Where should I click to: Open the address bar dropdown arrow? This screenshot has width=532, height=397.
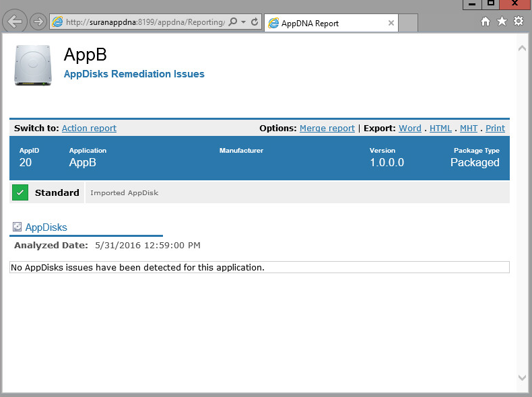244,22
